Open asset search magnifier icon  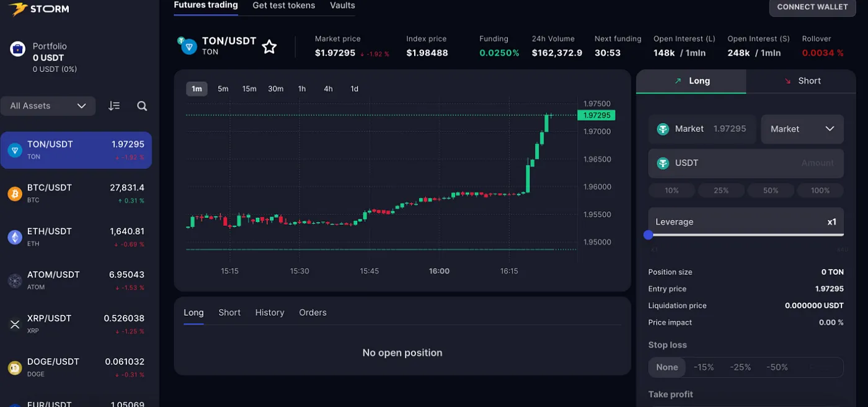(142, 106)
